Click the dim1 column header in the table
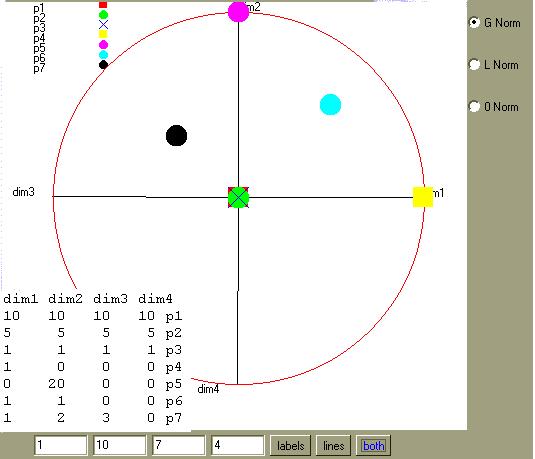 pos(20,299)
